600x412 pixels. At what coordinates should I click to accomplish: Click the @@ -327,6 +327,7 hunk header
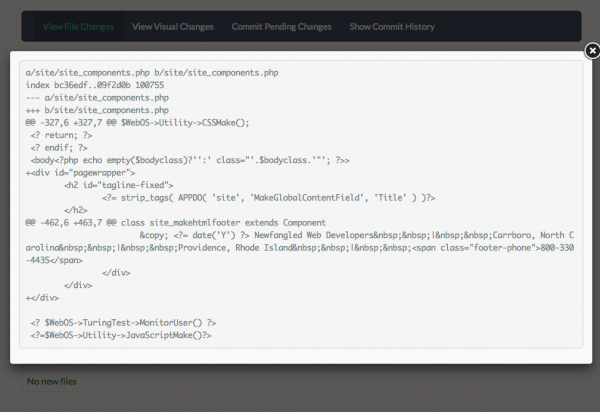click(137, 123)
